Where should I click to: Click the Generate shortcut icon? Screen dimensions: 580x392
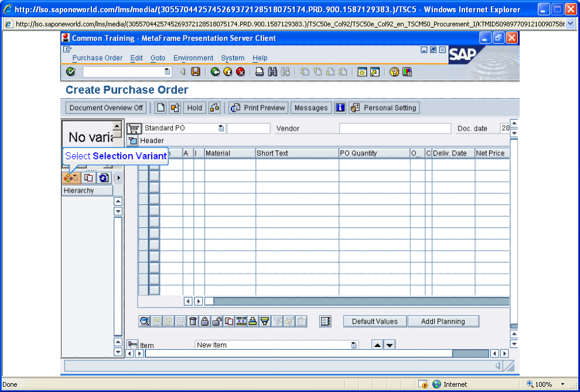coord(375,71)
